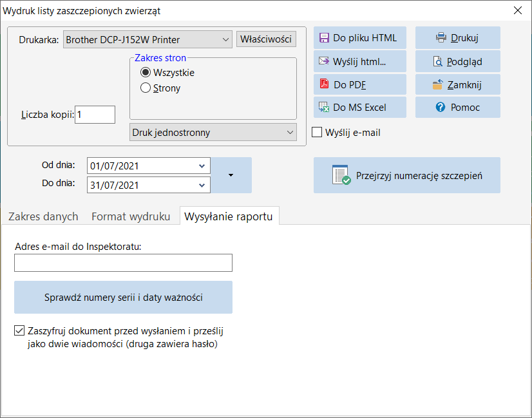532x418 pixels.
Task: Switch to the Zakres danych tab
Action: point(43,216)
